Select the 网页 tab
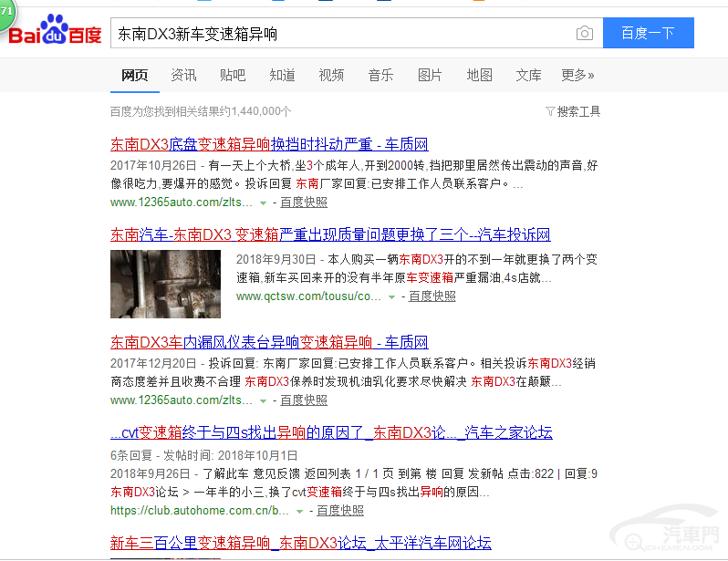This screenshot has height=561, width=728. (135, 75)
